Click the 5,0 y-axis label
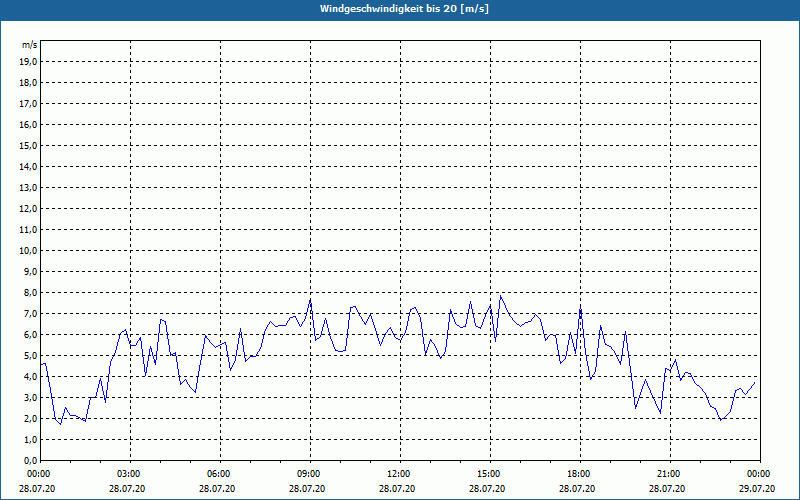800x500 pixels. pos(31,355)
